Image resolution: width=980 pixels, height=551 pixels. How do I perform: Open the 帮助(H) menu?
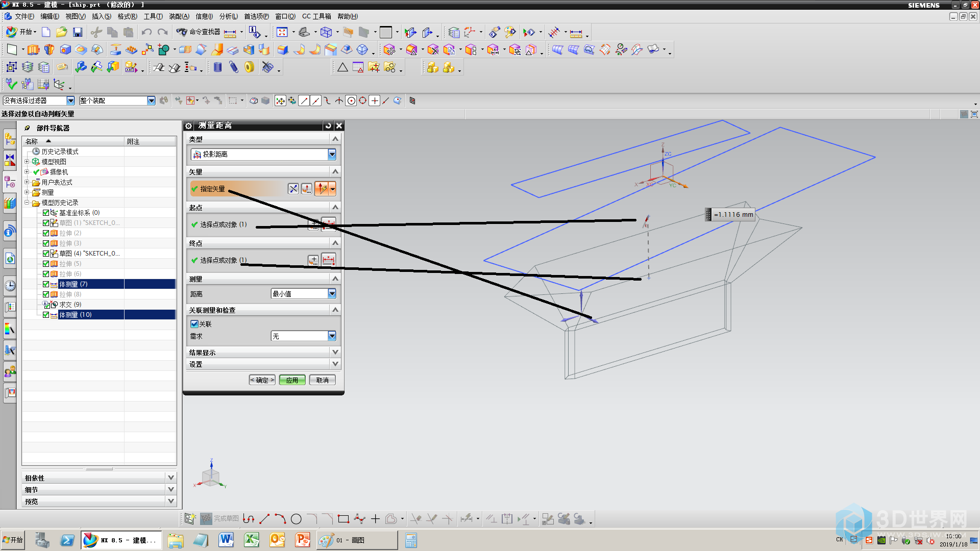pyautogui.click(x=348, y=16)
